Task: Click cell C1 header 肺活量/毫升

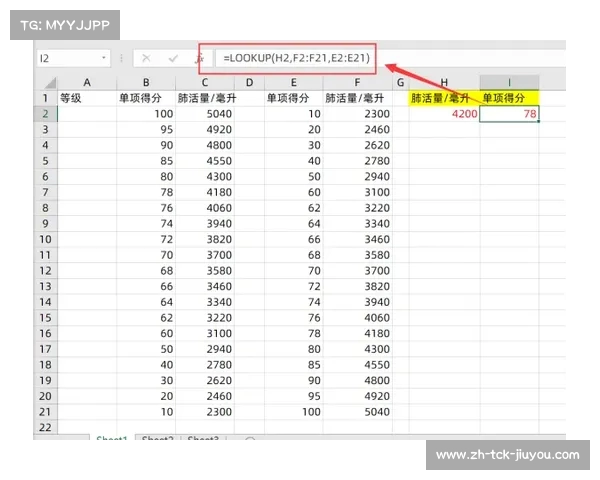Action: click(x=205, y=98)
